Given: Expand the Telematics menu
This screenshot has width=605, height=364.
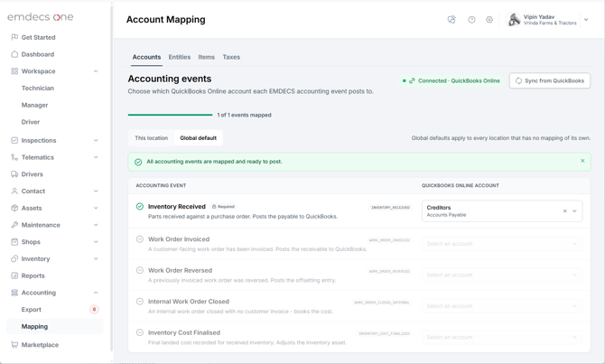Looking at the screenshot, I should coord(96,157).
